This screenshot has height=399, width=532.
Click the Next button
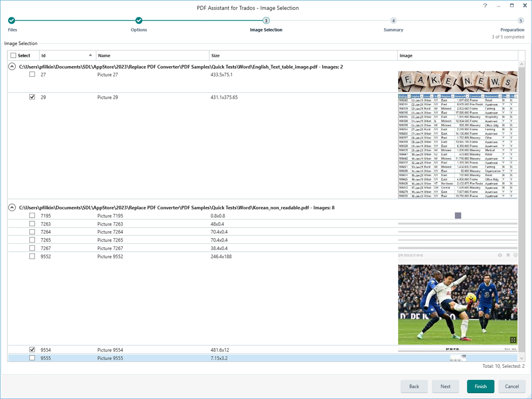(446, 386)
